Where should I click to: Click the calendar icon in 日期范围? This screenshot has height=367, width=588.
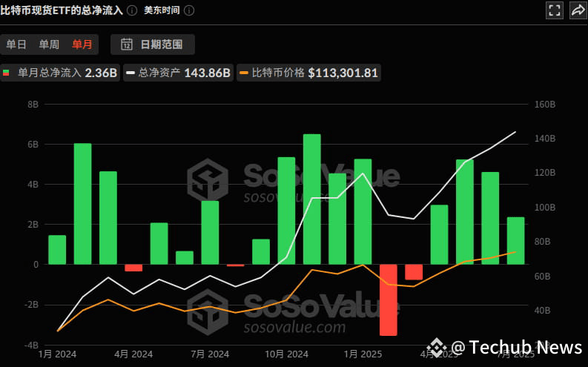tap(127, 44)
